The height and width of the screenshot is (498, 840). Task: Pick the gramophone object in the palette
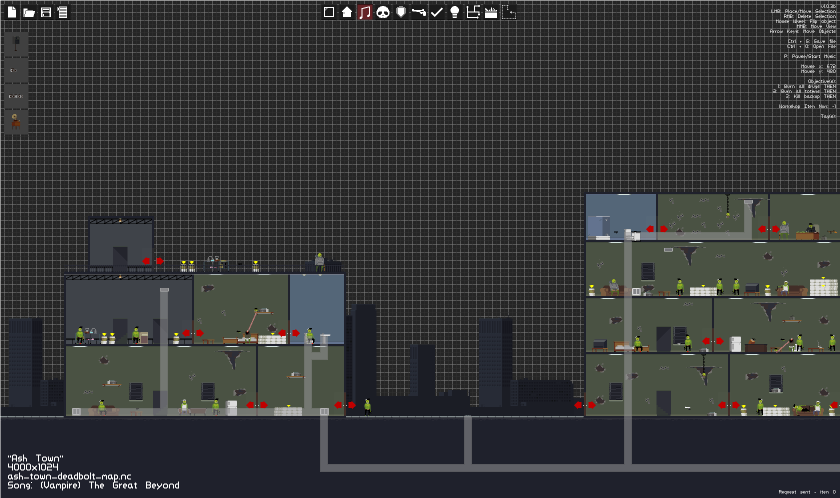(x=16, y=122)
